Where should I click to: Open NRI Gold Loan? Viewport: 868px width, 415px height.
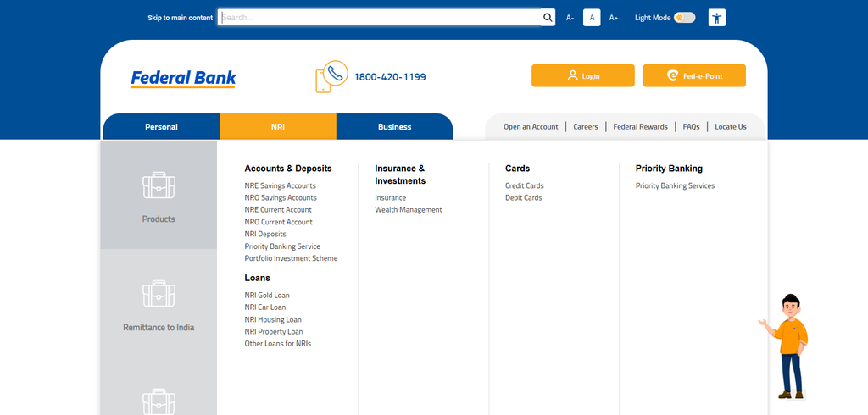pyautogui.click(x=267, y=295)
